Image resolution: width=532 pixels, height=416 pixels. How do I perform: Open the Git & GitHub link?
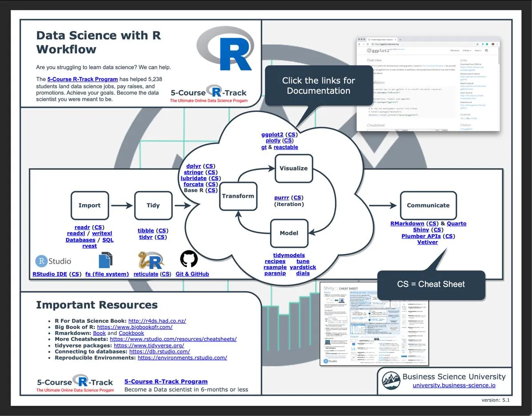(x=192, y=274)
